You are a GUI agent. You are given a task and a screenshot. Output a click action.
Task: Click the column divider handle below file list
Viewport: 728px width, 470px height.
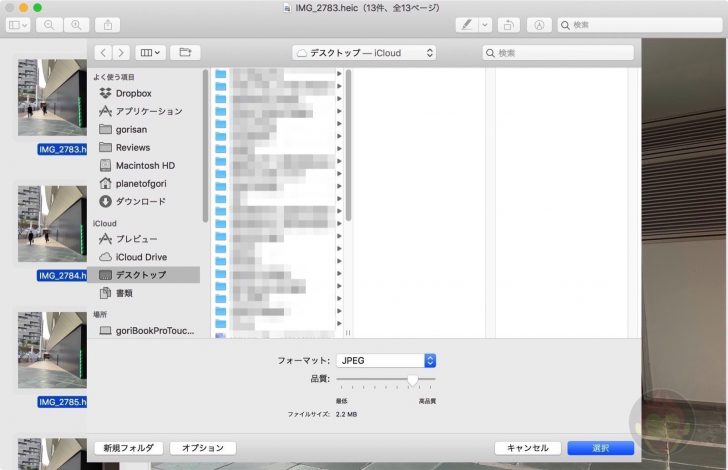tap(348, 333)
